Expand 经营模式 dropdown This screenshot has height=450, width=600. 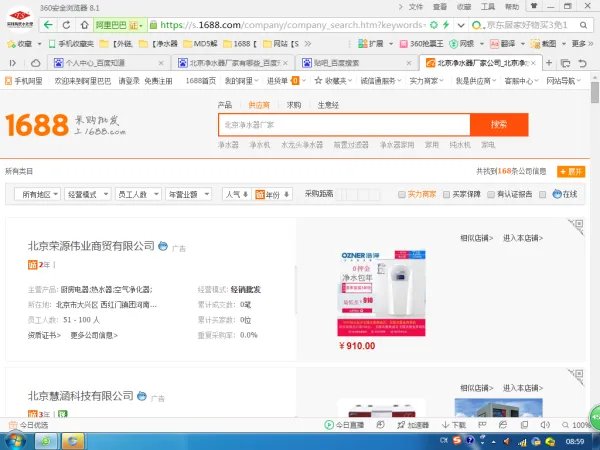coord(88,194)
